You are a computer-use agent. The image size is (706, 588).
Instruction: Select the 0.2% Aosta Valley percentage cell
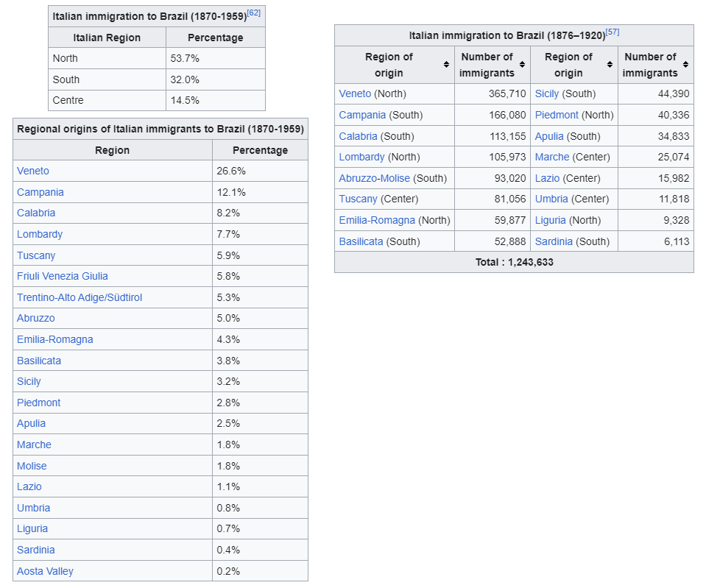coord(261,571)
